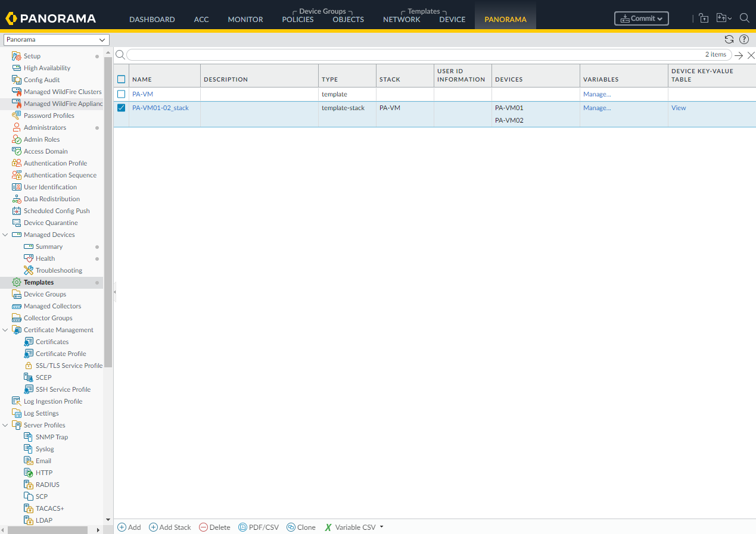Collapse the sidebar using the splitter handle
This screenshot has width=756, height=534.
tap(114, 292)
